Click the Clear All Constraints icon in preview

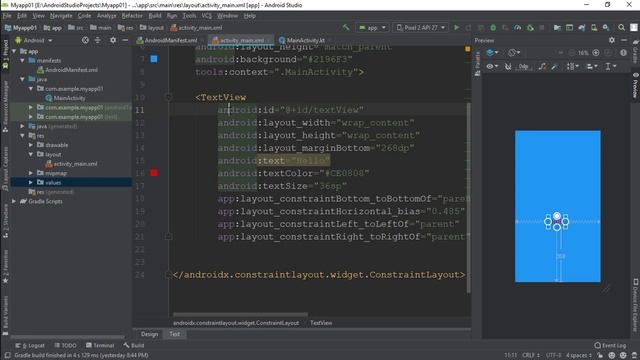click(542, 66)
